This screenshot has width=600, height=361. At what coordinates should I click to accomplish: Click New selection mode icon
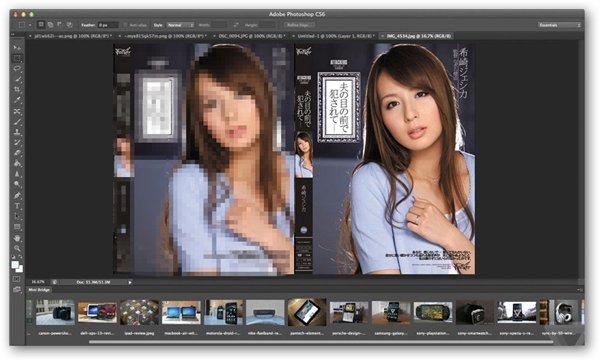coord(41,25)
